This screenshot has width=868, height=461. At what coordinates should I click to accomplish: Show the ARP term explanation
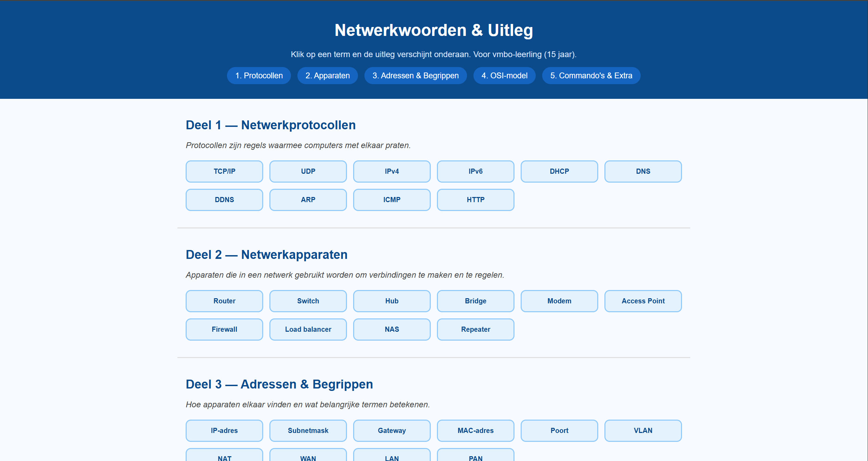(308, 200)
